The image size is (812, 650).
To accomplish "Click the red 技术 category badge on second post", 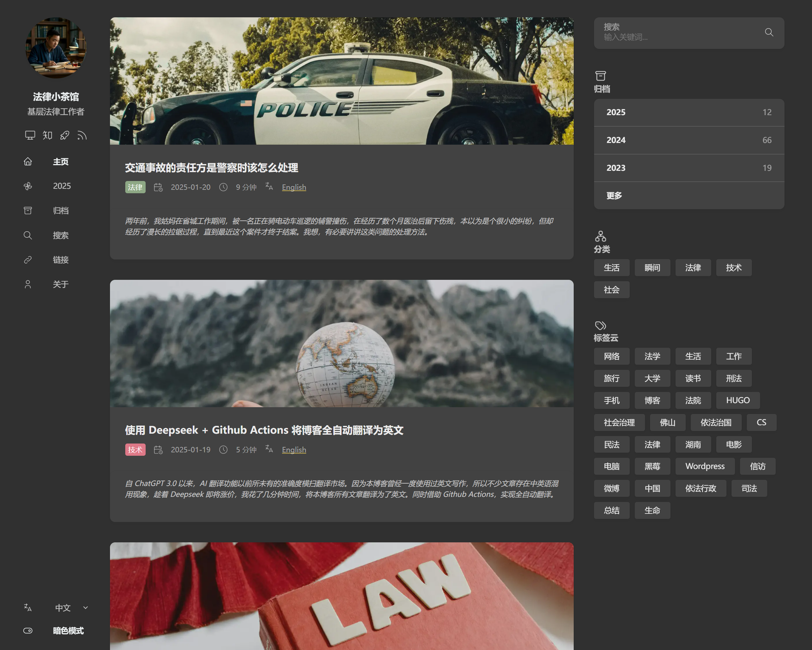I will (x=135, y=450).
